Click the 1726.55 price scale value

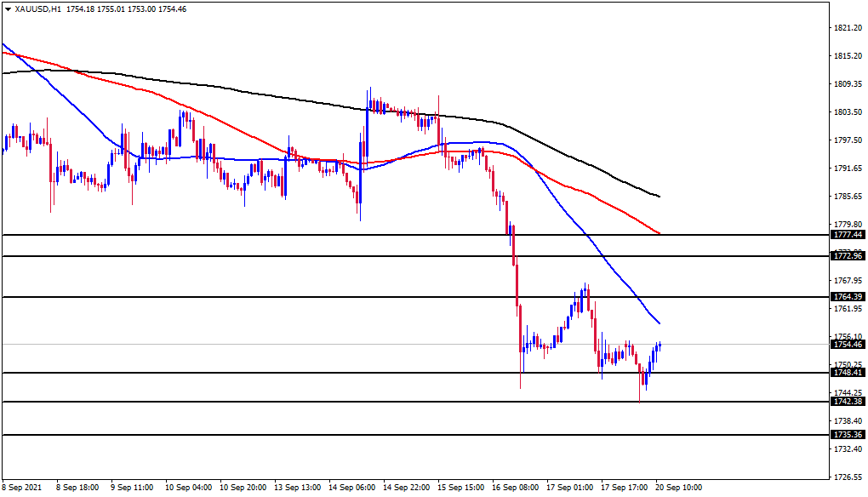(x=848, y=477)
